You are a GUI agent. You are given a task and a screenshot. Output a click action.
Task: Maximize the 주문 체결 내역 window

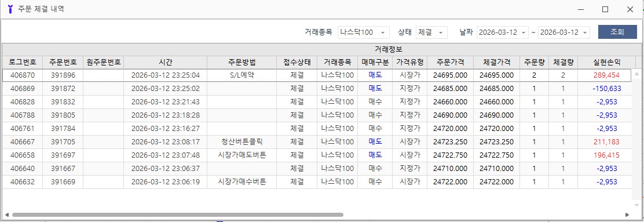click(605, 9)
